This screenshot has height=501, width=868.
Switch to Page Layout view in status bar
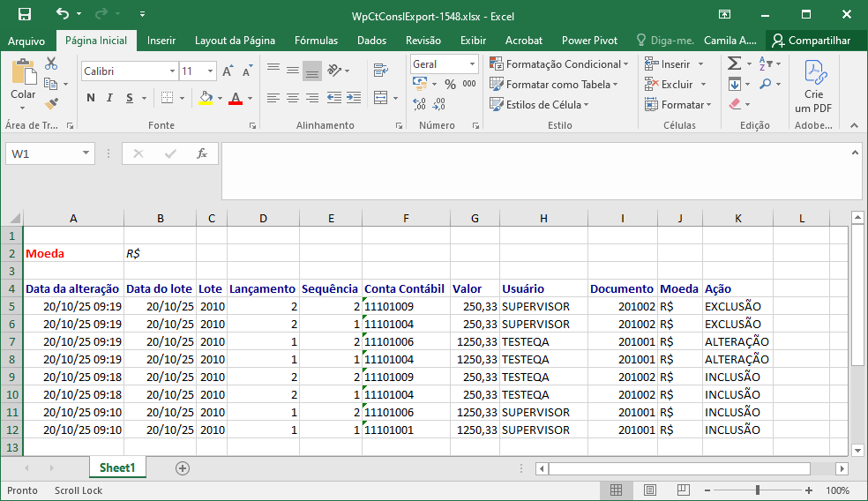click(649, 490)
